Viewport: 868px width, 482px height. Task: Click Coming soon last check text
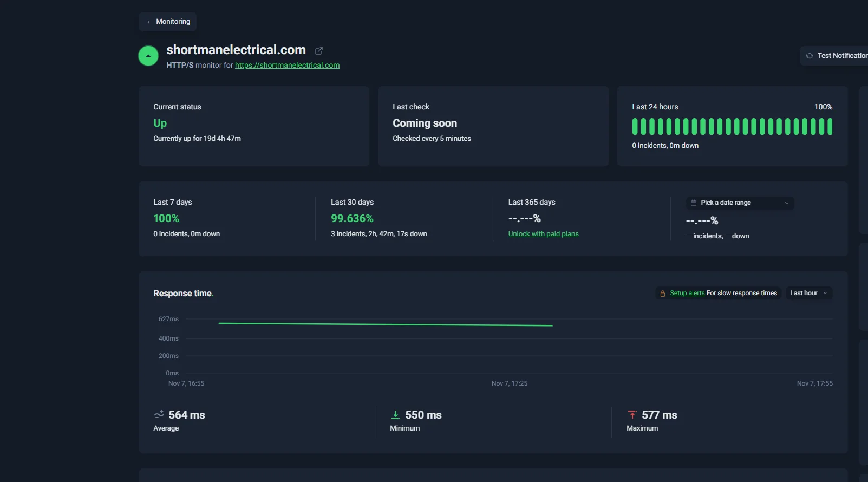(x=425, y=123)
